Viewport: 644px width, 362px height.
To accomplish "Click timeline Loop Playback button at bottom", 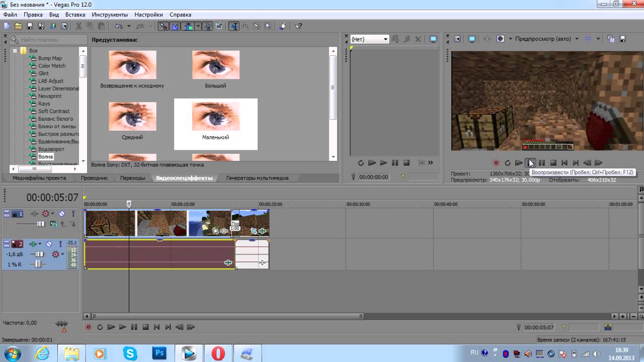I will tap(100, 327).
